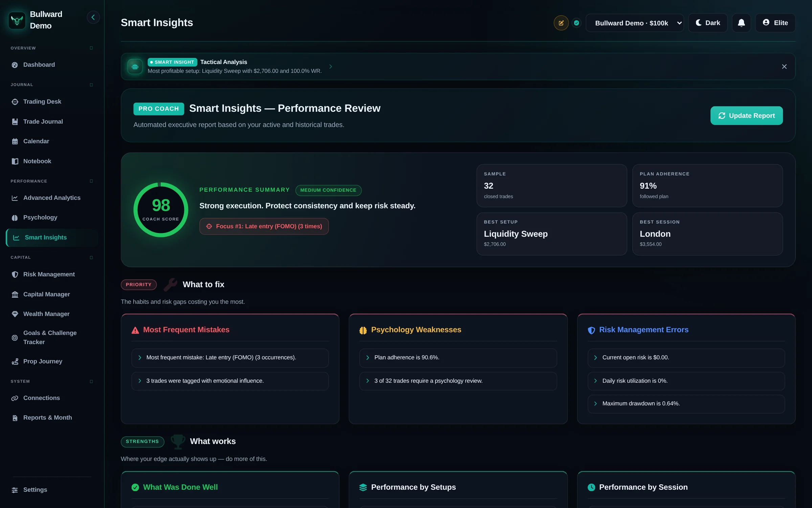Click the Calendar icon in the sidebar
Viewport: 812px width, 508px height.
pyautogui.click(x=15, y=141)
